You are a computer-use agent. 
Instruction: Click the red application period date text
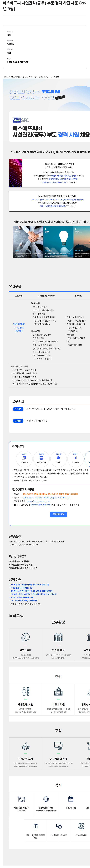[x=50, y=494]
